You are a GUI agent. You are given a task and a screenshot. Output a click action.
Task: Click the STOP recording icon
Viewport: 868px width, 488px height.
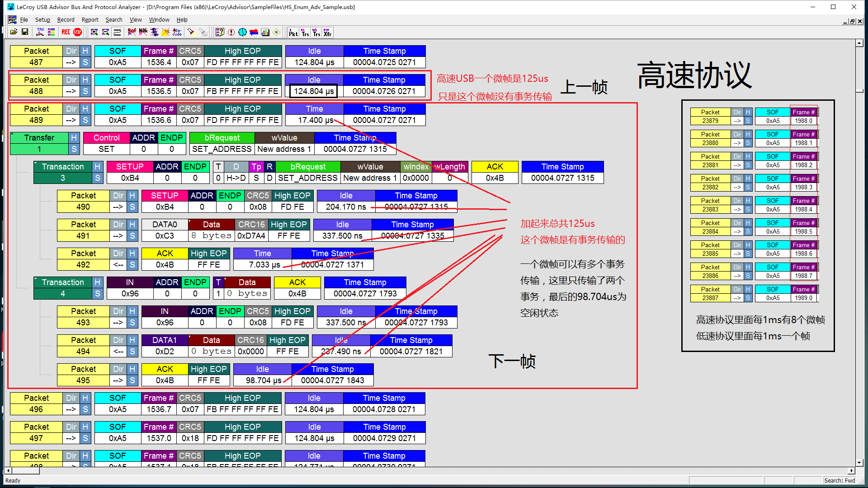[77, 32]
